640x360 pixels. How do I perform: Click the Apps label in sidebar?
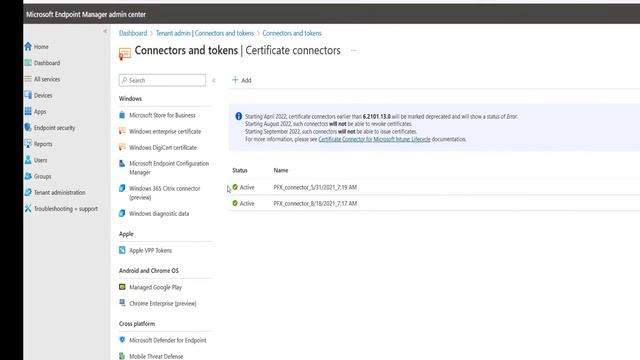pyautogui.click(x=40, y=111)
